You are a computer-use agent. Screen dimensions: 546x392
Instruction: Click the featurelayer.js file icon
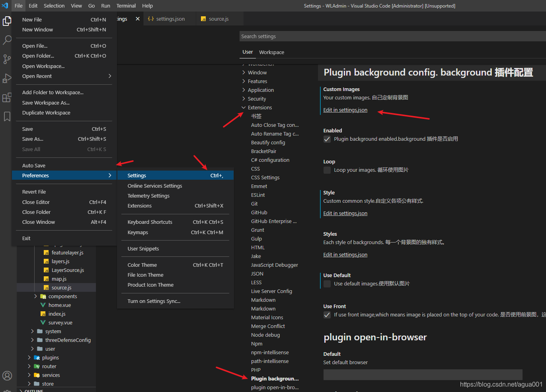[x=46, y=253]
